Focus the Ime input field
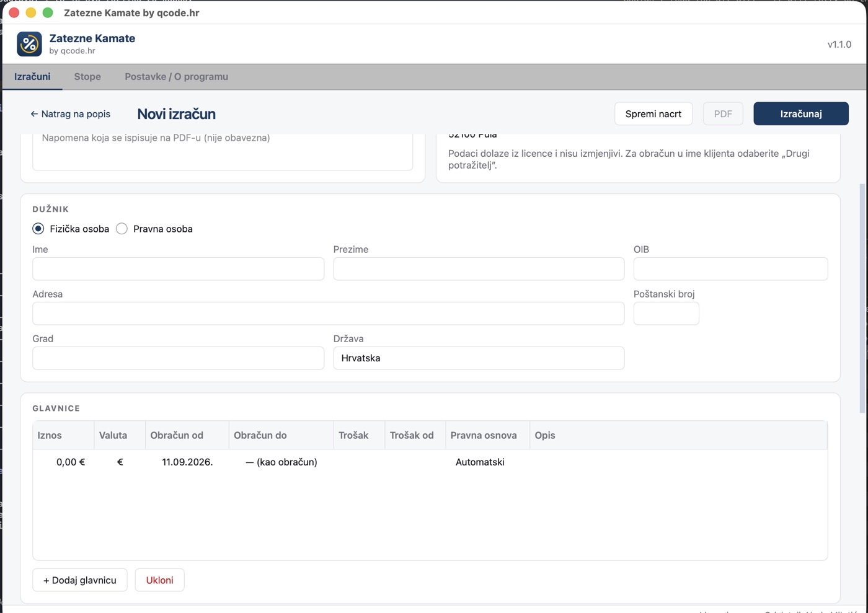This screenshot has height=613, width=868. click(178, 269)
